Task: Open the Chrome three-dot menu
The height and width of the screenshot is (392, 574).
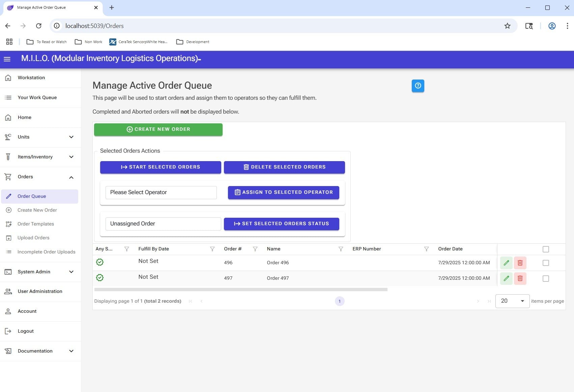Action: pyautogui.click(x=567, y=26)
